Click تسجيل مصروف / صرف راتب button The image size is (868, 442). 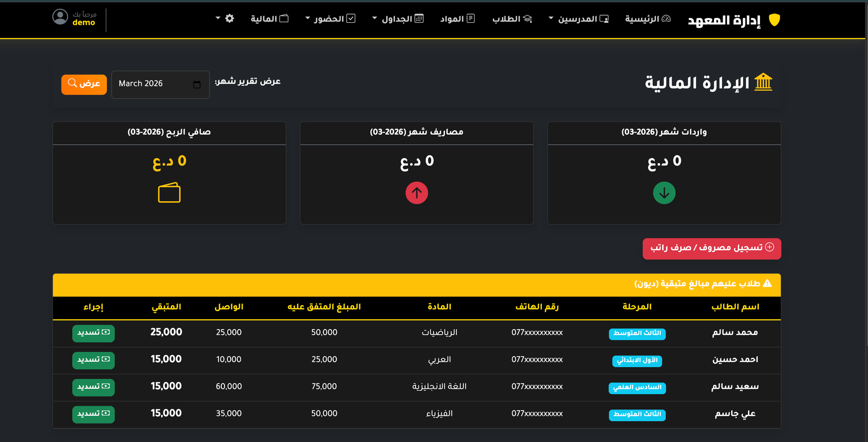coord(712,248)
